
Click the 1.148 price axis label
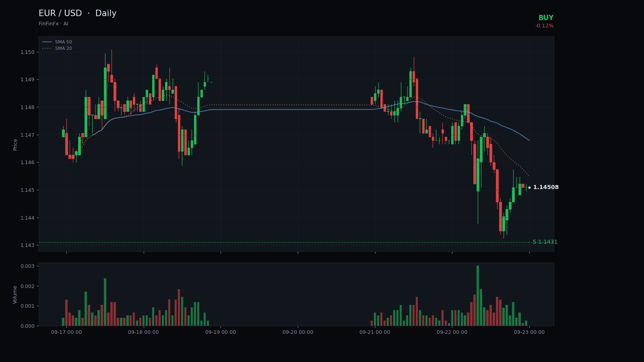27,107
